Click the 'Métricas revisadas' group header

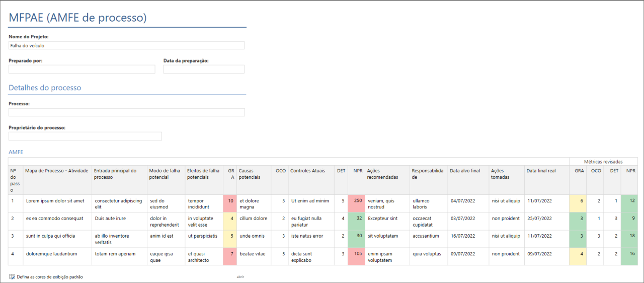(x=603, y=162)
